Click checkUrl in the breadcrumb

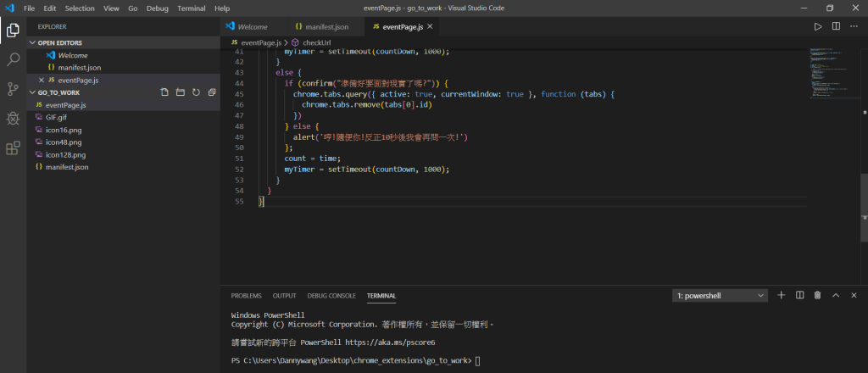pos(316,42)
